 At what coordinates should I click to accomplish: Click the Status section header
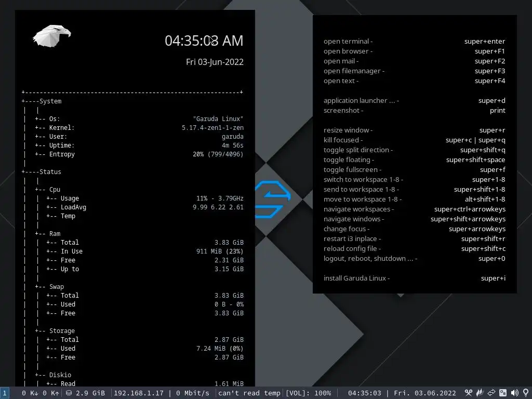click(x=50, y=171)
